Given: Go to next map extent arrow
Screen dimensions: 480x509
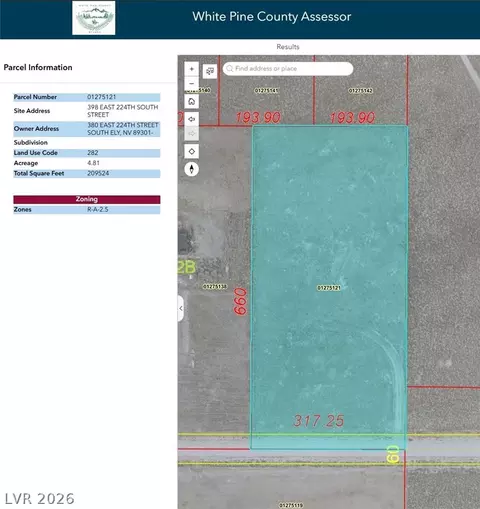Looking at the screenshot, I should pos(192,134).
